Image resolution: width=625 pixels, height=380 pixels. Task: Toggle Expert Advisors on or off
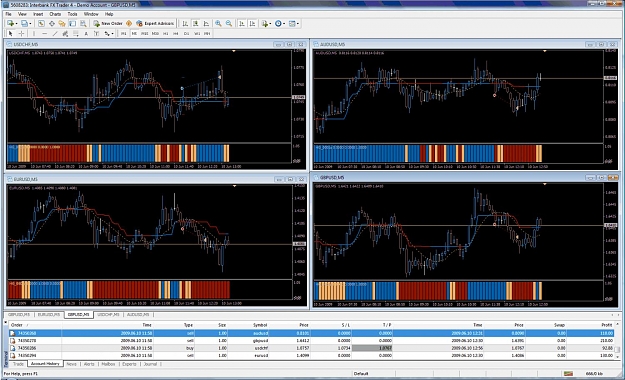click(x=155, y=24)
